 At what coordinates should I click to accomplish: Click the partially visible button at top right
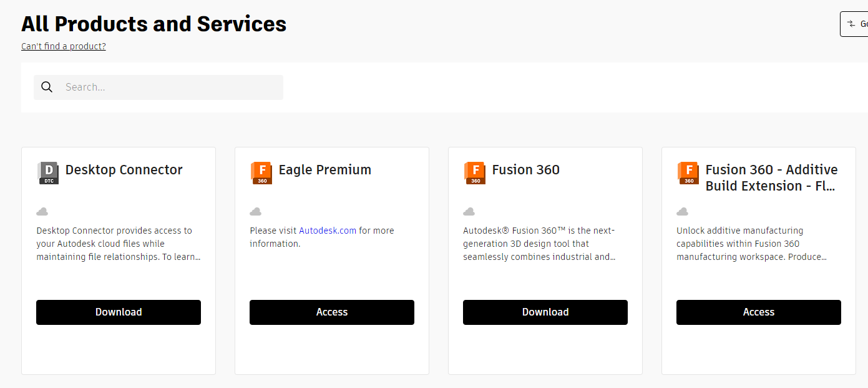tap(854, 24)
